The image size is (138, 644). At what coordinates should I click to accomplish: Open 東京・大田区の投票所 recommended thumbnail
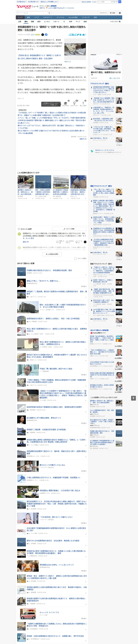coord(43,182)
